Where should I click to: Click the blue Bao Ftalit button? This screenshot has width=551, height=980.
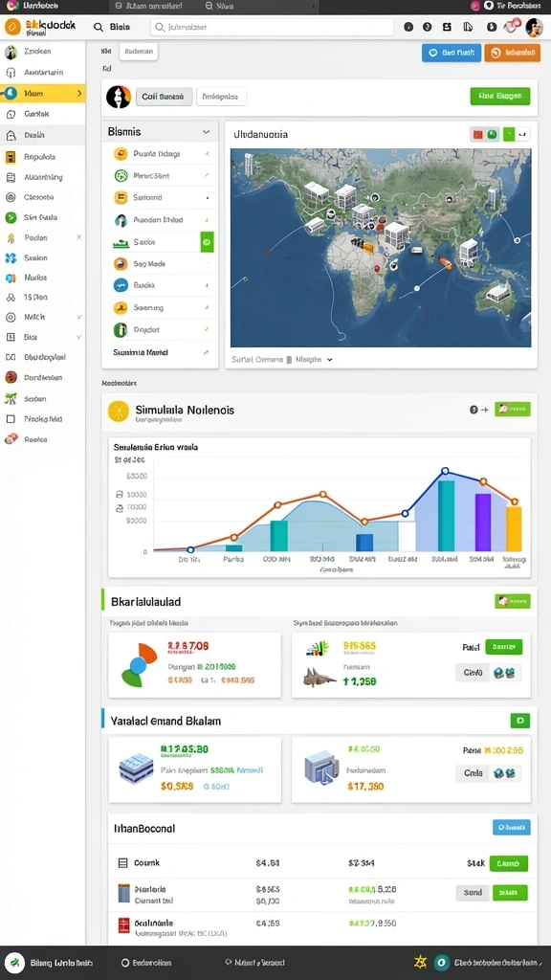tap(452, 54)
